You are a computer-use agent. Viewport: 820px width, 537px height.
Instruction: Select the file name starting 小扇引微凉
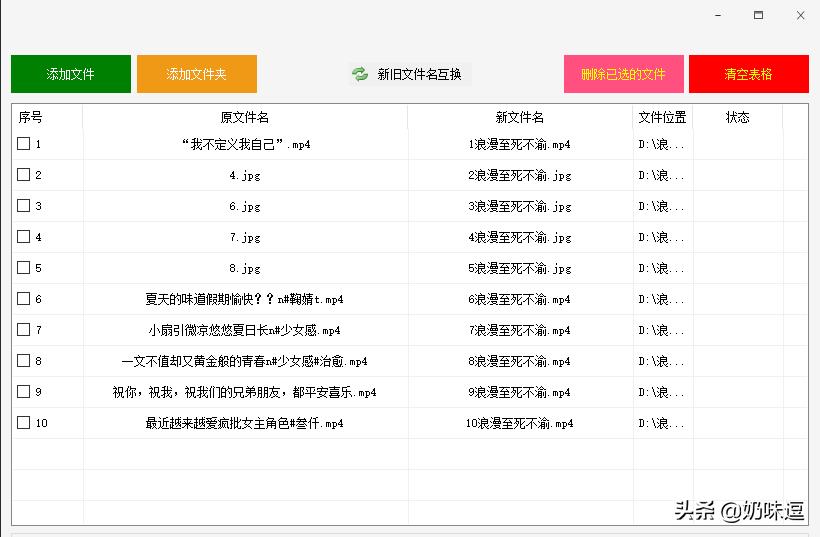pyautogui.click(x=244, y=330)
